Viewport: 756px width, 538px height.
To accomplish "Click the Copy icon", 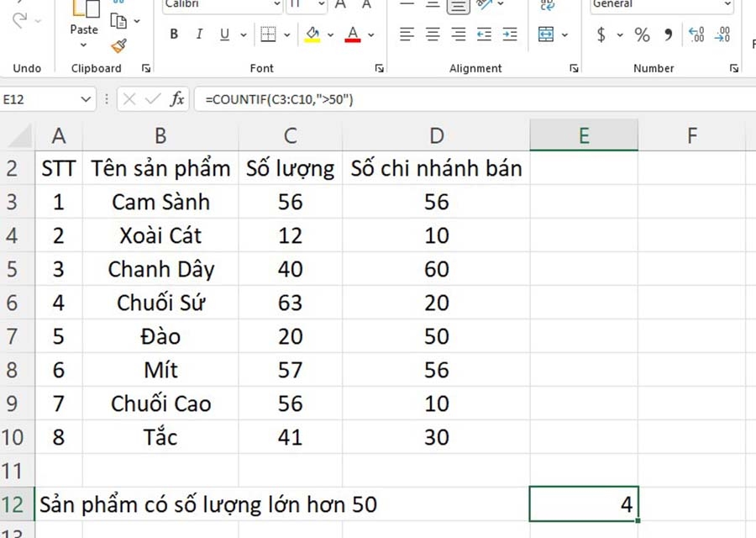I will point(118,21).
